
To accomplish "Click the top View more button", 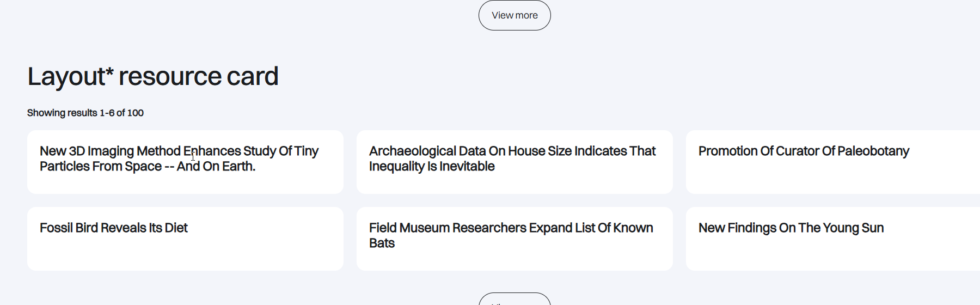I will tap(514, 15).
